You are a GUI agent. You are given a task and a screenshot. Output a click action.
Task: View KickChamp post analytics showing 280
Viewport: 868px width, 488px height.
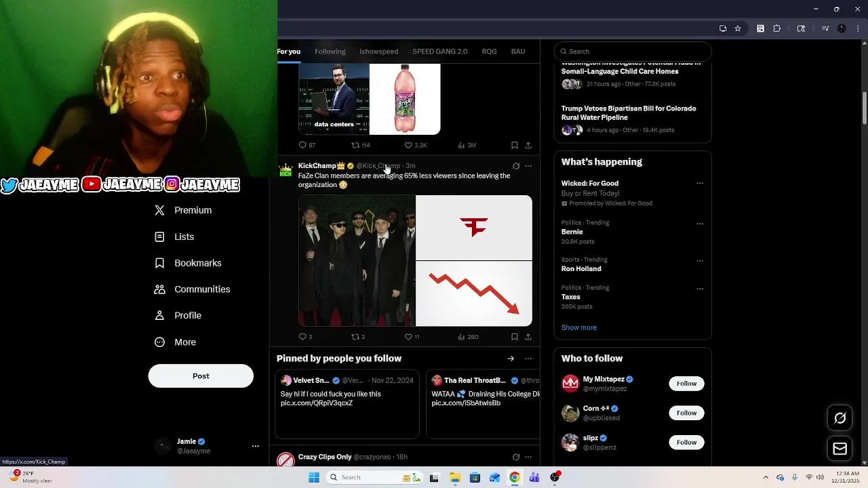point(468,337)
